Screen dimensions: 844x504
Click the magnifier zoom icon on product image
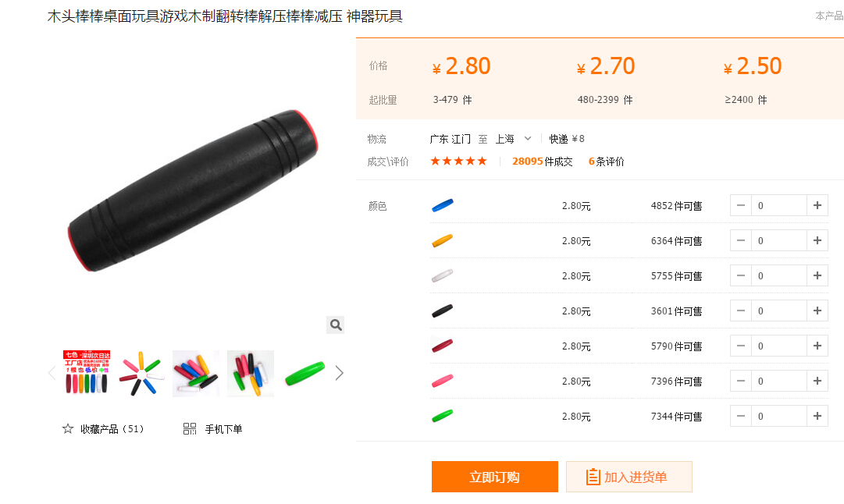pyautogui.click(x=336, y=325)
